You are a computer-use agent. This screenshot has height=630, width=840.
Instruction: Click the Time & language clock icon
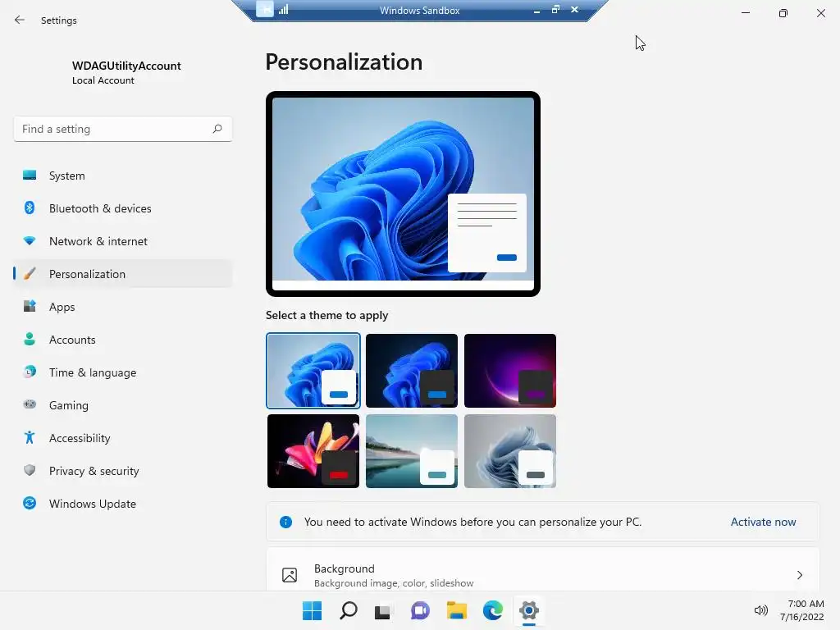point(30,372)
